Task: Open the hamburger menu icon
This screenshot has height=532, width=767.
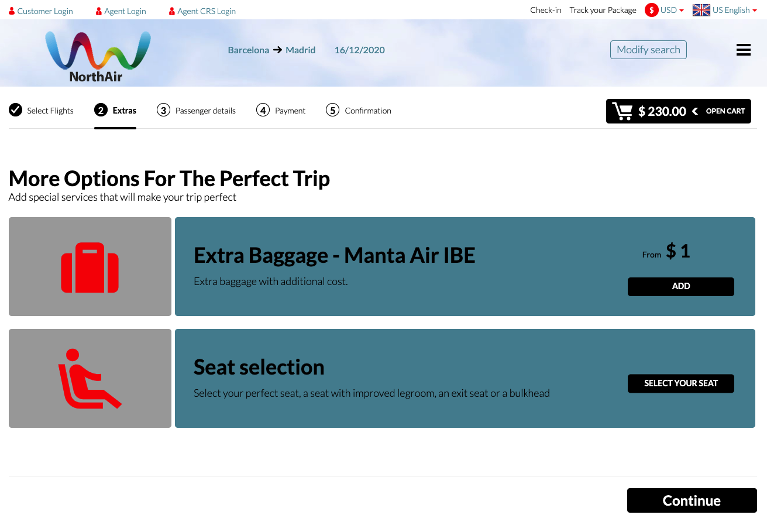Action: click(743, 50)
